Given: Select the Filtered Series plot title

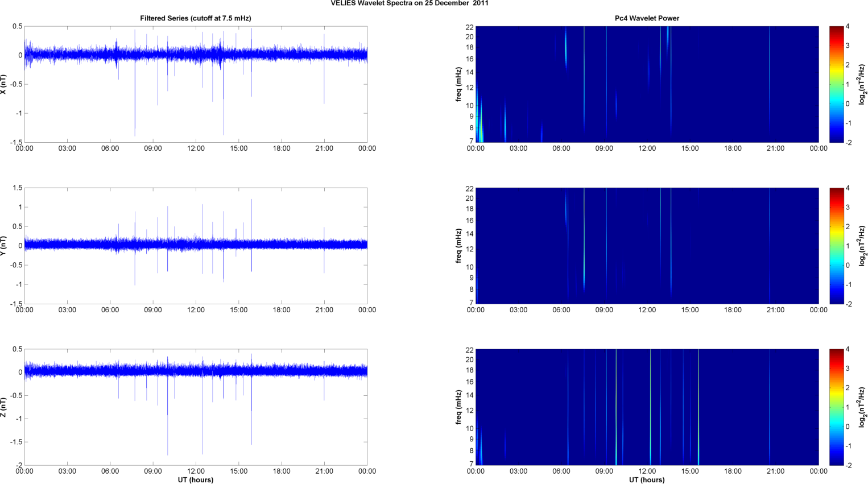Looking at the screenshot, I should pos(195,18).
